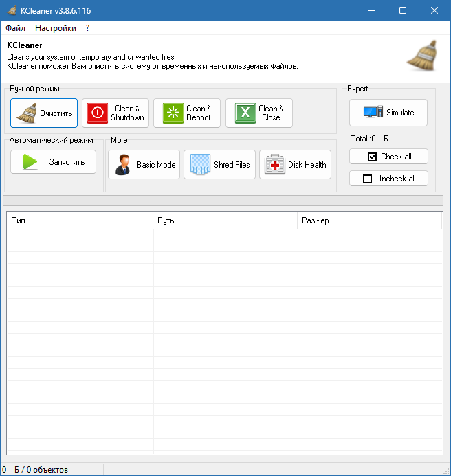Image resolution: width=451 pixels, height=476 pixels.
Task: Click the Simulate button label
Action: pyautogui.click(x=400, y=113)
